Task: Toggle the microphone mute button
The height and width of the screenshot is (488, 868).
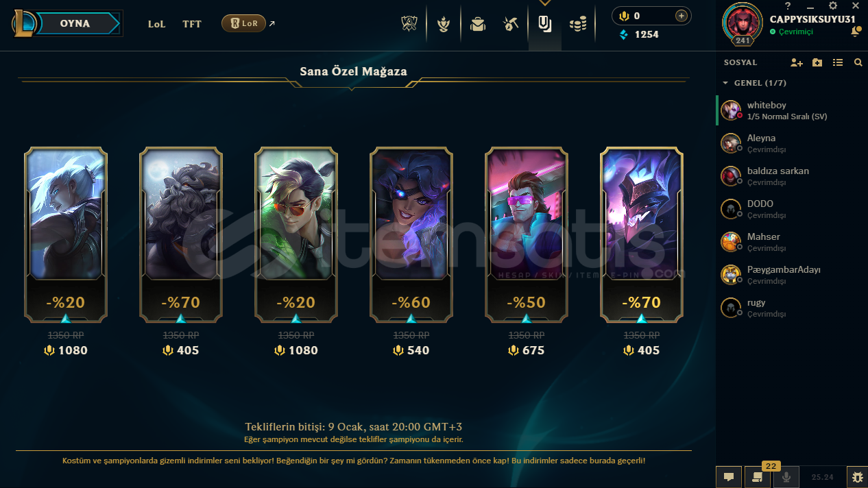Action: (x=786, y=477)
